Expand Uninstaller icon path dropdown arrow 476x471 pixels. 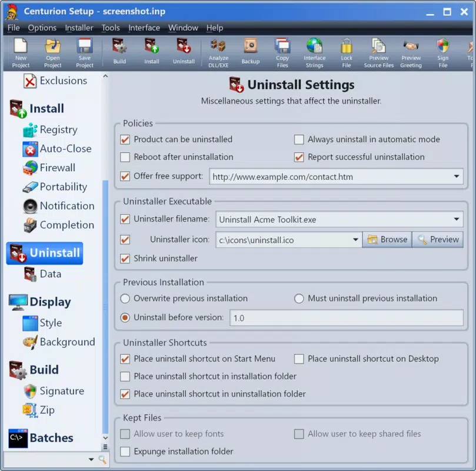(355, 240)
